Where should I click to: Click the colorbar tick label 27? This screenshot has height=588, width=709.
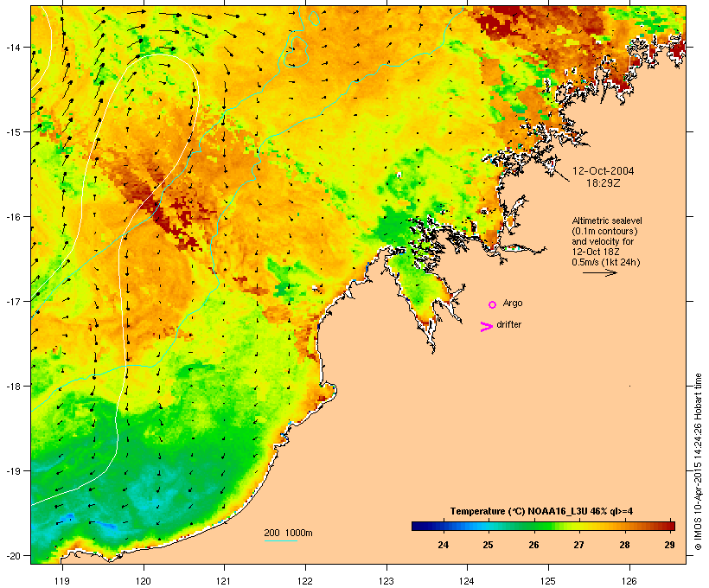(578, 545)
